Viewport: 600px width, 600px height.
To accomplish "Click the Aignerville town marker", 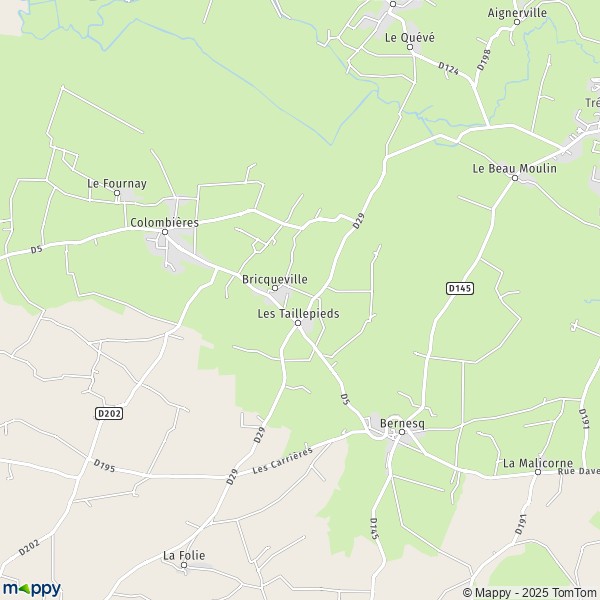I will (x=517, y=22).
